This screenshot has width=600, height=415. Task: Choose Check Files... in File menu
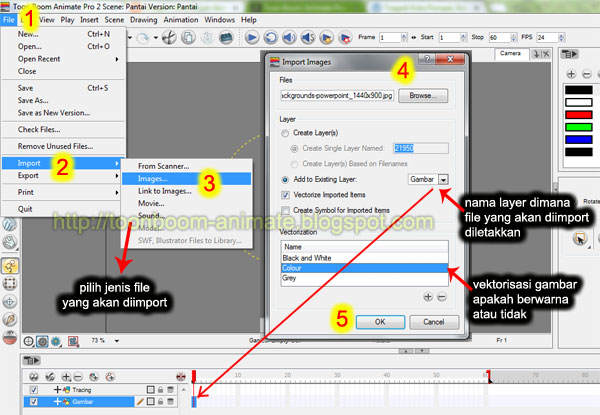coord(64,130)
